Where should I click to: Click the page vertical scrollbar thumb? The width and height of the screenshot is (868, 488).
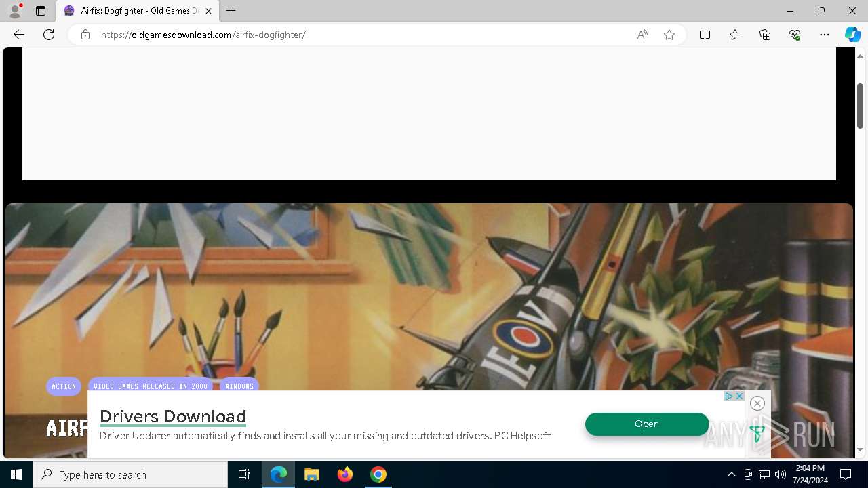pos(861,105)
